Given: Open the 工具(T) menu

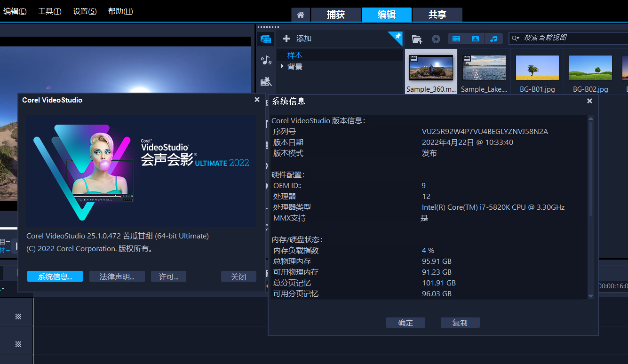Looking at the screenshot, I should pos(49,11).
